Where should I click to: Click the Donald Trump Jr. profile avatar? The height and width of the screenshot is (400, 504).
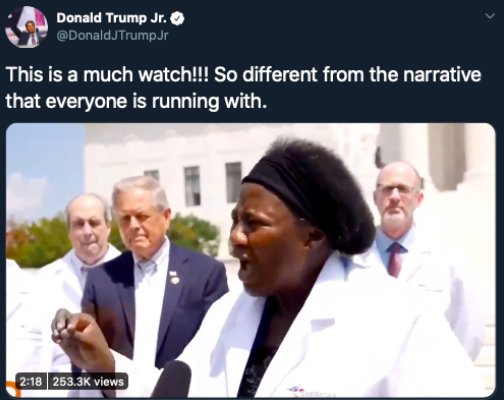[26, 27]
